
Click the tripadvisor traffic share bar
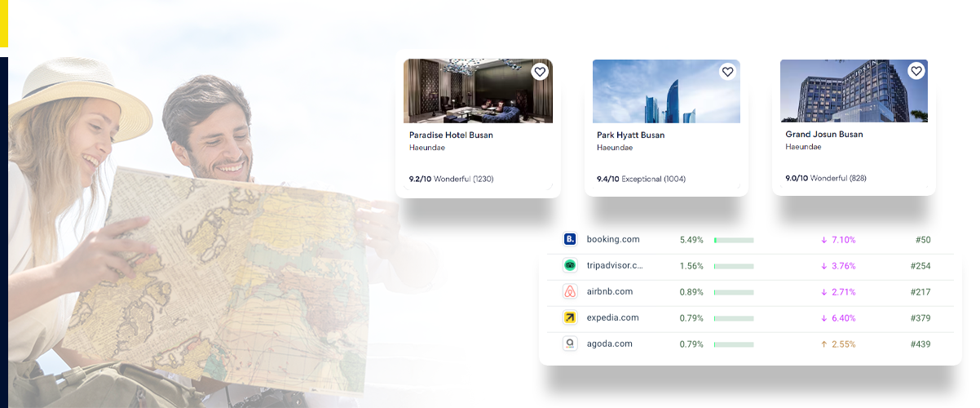coord(734,266)
